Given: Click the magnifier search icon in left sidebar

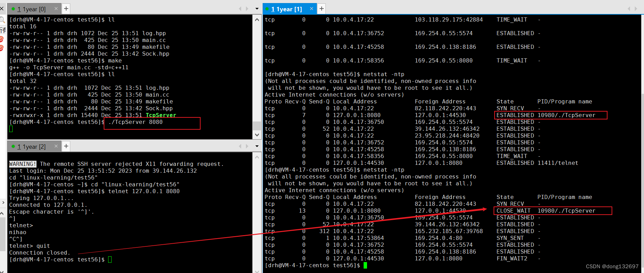Looking at the screenshot, I should pos(2,20).
